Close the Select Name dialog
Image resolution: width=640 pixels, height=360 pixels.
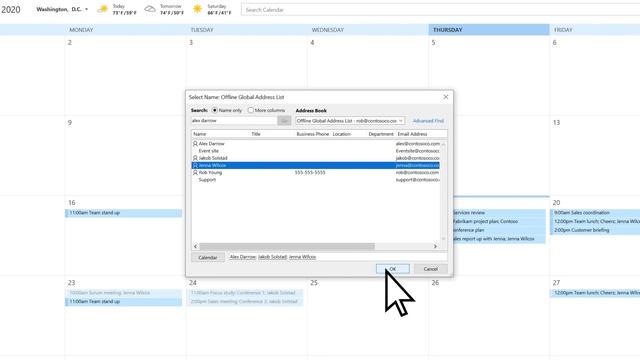446,97
